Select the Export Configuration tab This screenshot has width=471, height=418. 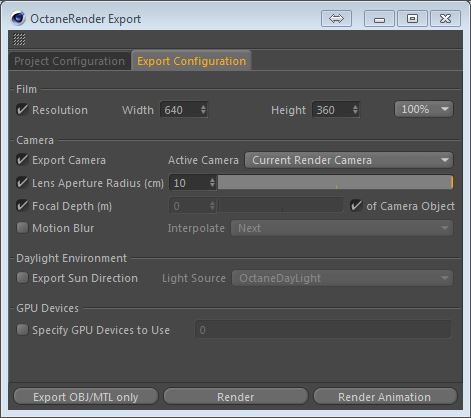point(191,61)
